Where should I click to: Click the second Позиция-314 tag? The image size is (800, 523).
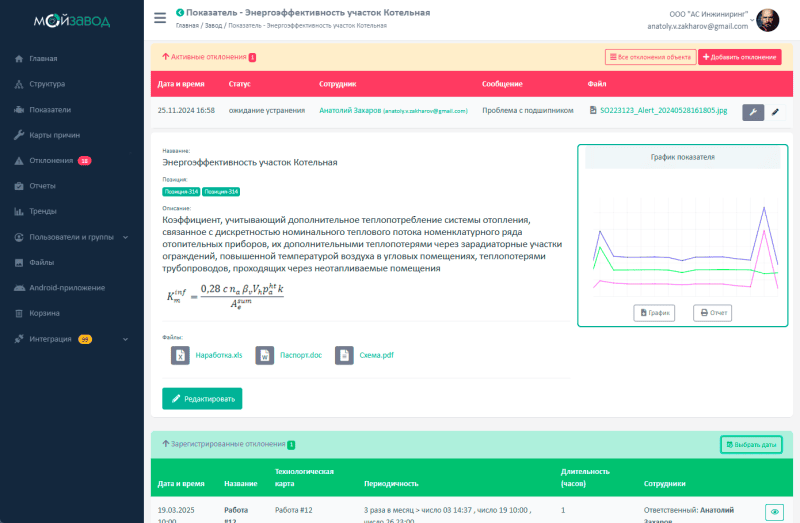coord(221,192)
